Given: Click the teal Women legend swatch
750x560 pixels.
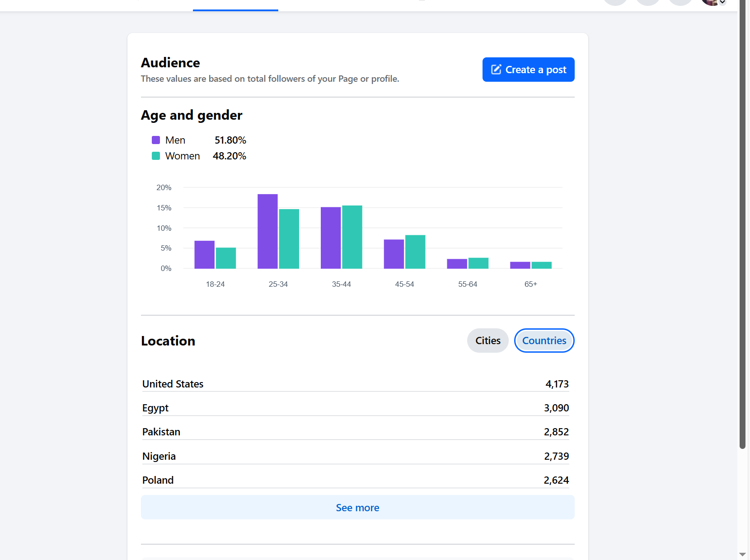Looking at the screenshot, I should 156,156.
